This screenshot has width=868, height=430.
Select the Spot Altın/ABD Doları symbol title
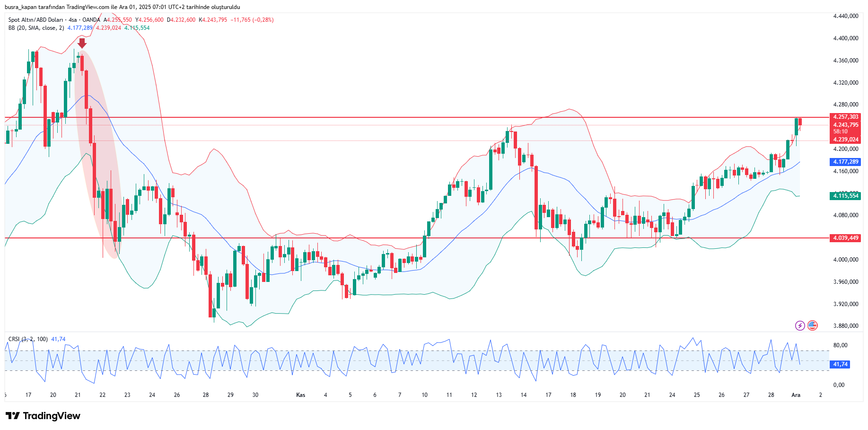35,20
